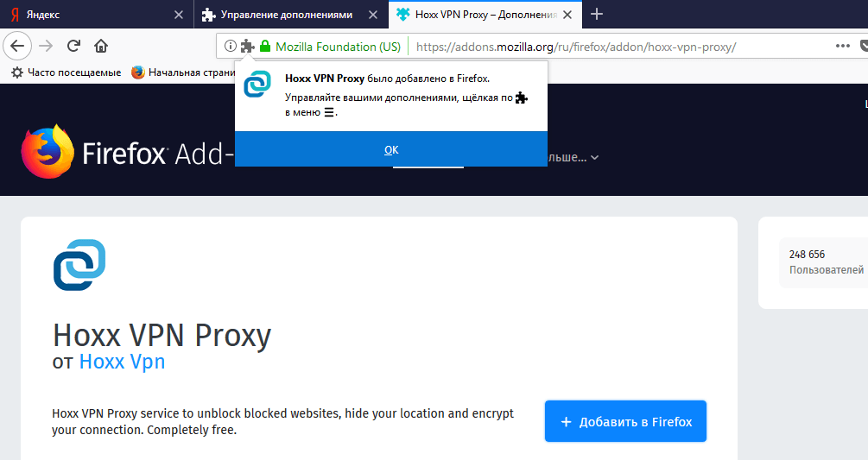Expand the Больше dropdown chevron

pyautogui.click(x=594, y=158)
